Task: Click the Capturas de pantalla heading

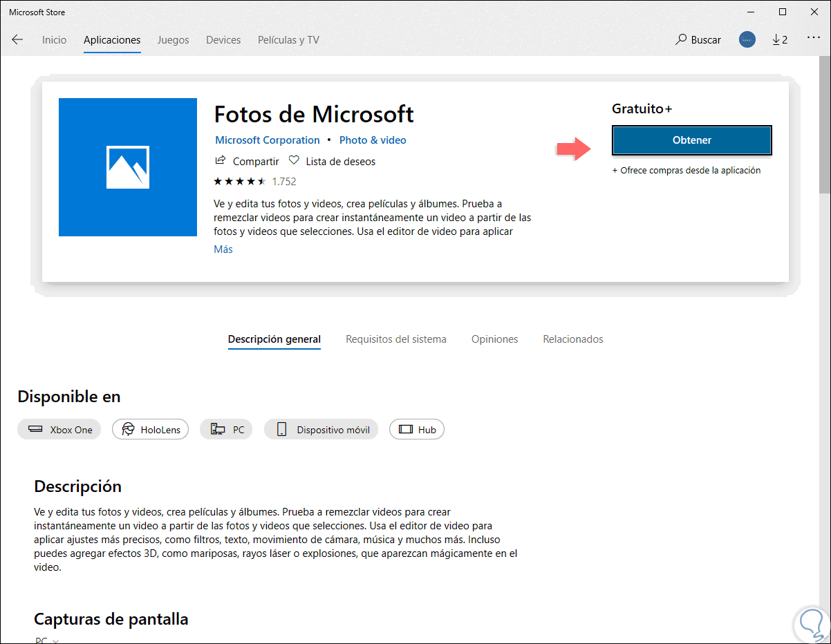Action: 111,619
